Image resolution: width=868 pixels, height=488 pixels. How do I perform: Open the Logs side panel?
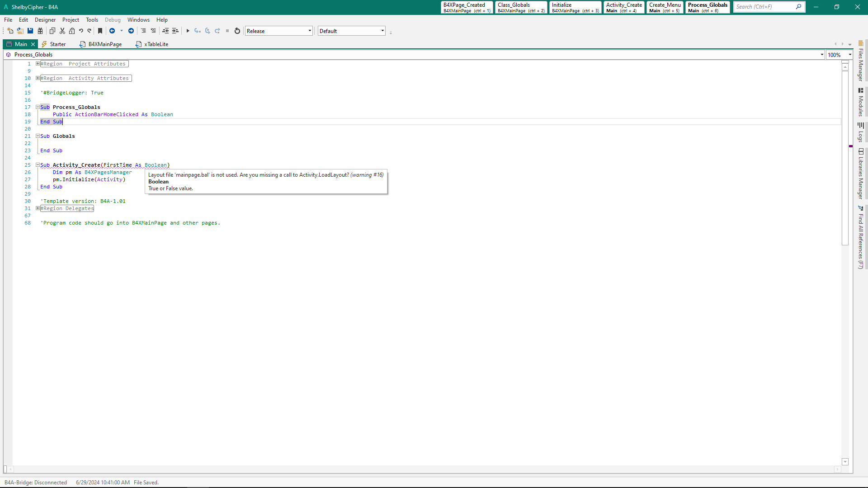point(861,132)
